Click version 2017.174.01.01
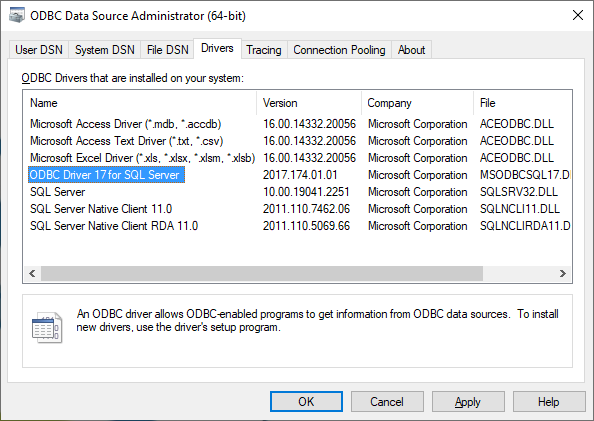This screenshot has width=594, height=421. coord(300,175)
